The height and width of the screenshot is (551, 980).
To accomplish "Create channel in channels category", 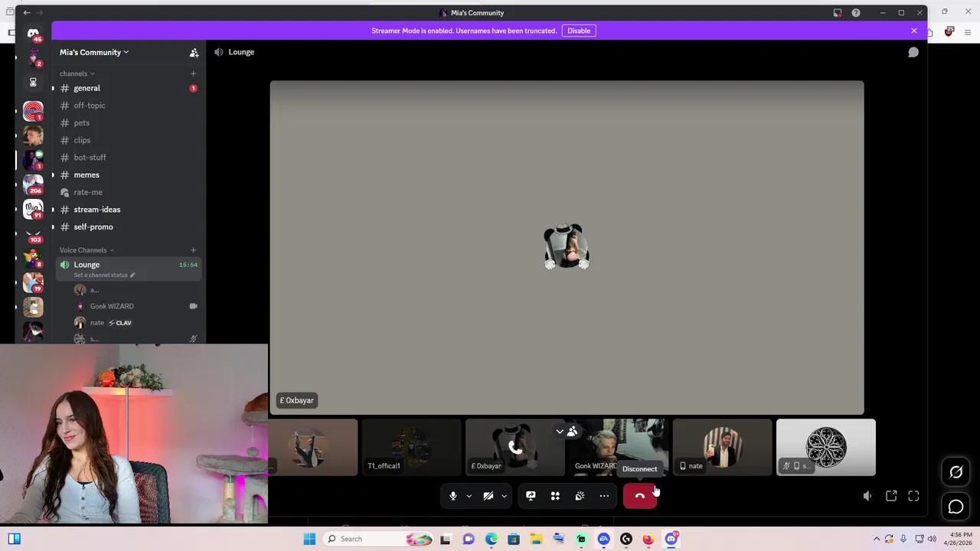I will [x=193, y=73].
